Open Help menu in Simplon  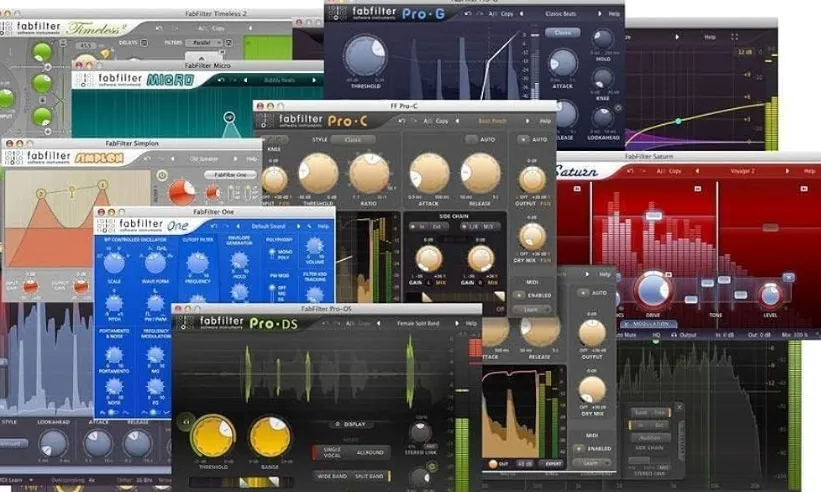point(252,158)
